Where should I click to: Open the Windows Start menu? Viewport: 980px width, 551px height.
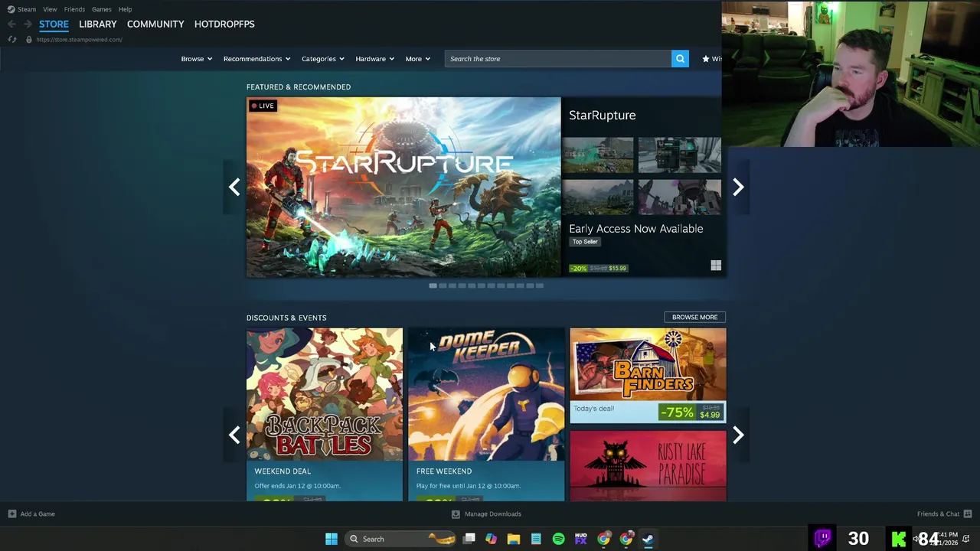pyautogui.click(x=332, y=539)
